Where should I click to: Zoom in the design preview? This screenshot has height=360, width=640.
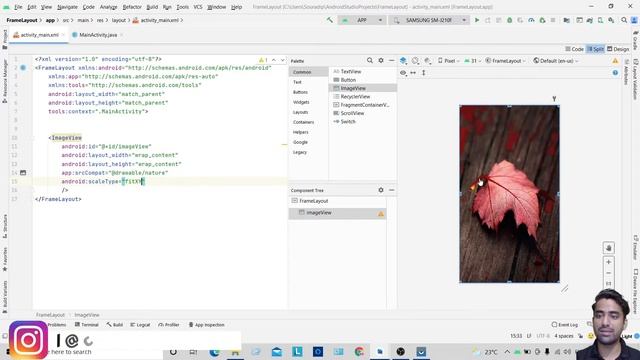609,262
